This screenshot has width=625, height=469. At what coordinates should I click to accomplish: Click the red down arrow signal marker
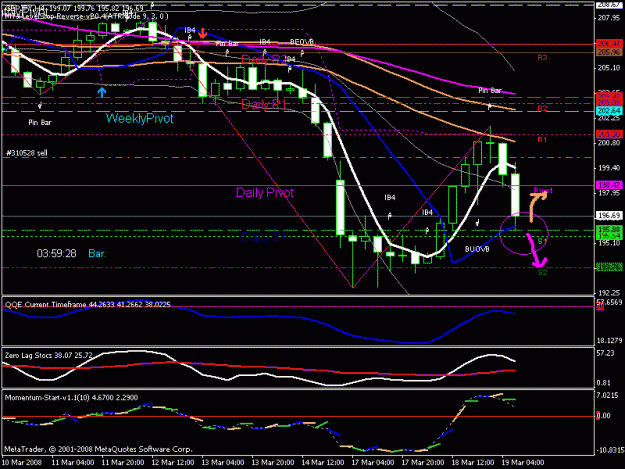(x=203, y=33)
